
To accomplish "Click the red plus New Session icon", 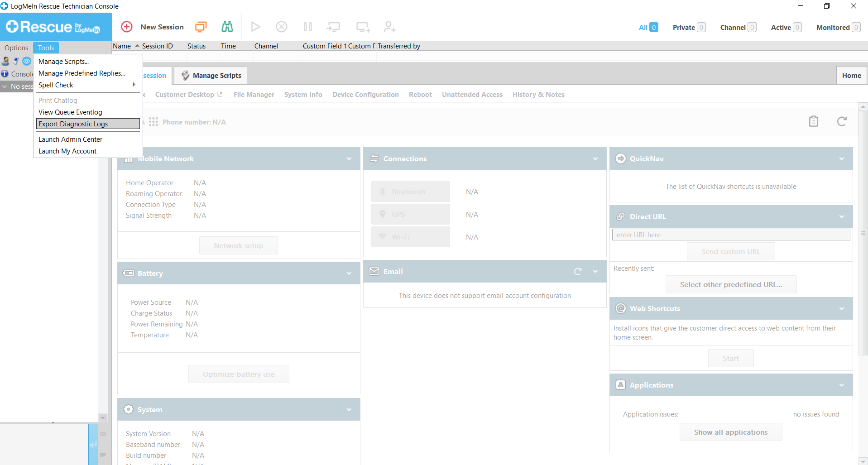I will pos(127,27).
